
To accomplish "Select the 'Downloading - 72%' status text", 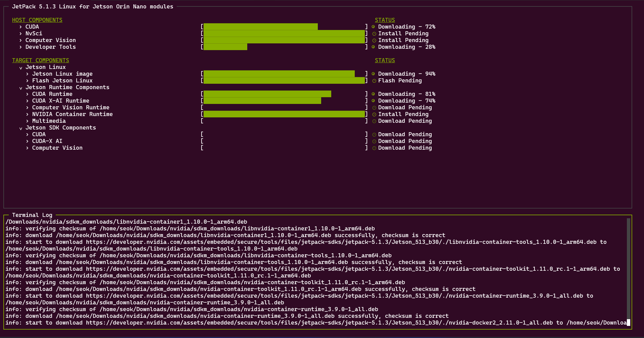I will (407, 27).
